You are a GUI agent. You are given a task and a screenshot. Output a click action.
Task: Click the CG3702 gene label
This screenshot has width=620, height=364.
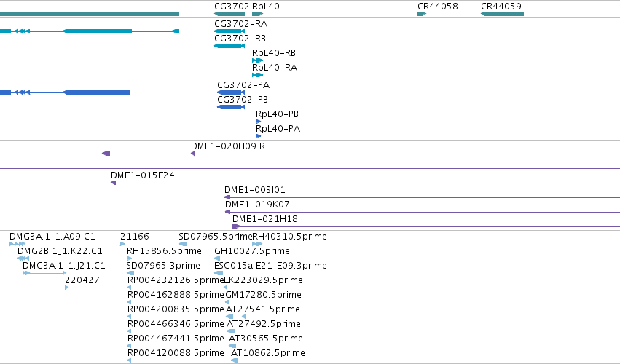point(232,7)
